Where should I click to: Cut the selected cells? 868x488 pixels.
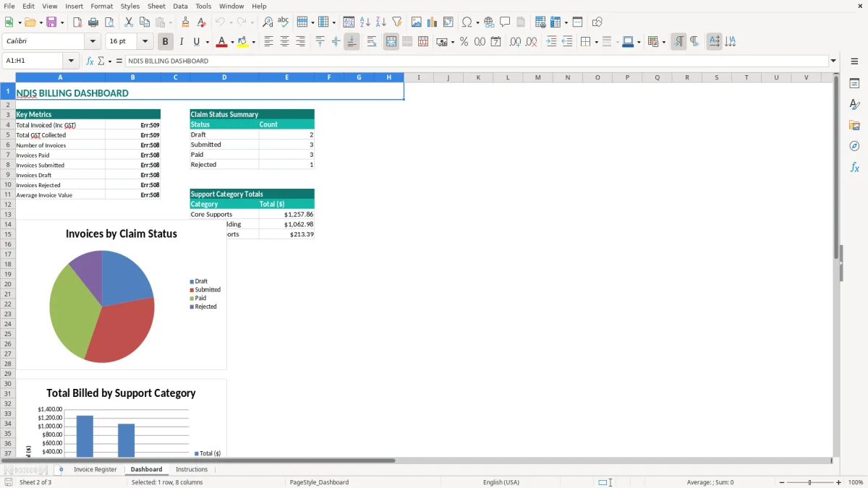[129, 22]
